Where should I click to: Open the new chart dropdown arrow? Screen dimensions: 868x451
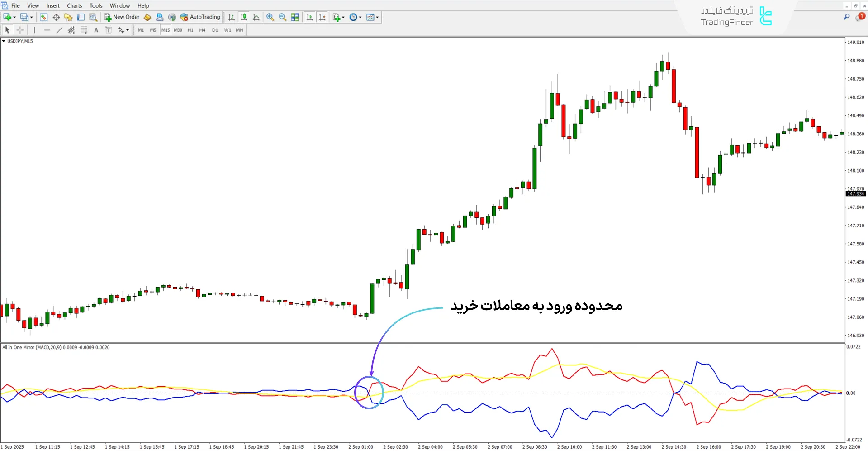[x=14, y=17]
